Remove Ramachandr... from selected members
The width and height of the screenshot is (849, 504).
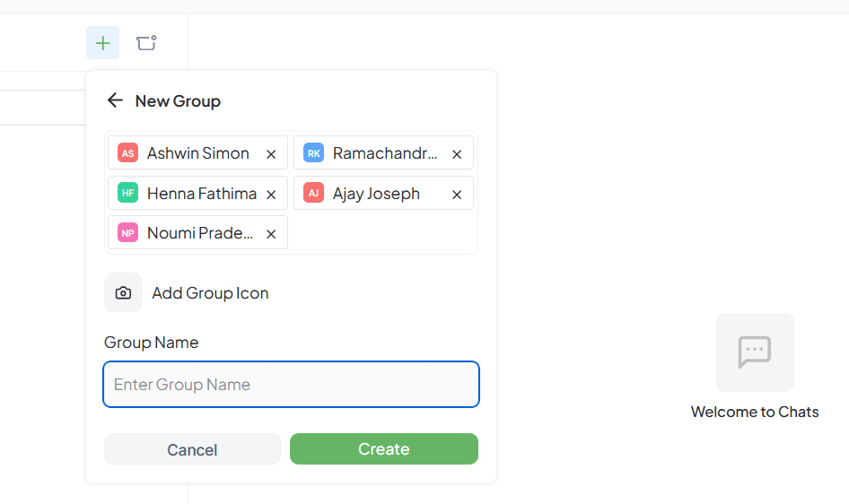[457, 154]
